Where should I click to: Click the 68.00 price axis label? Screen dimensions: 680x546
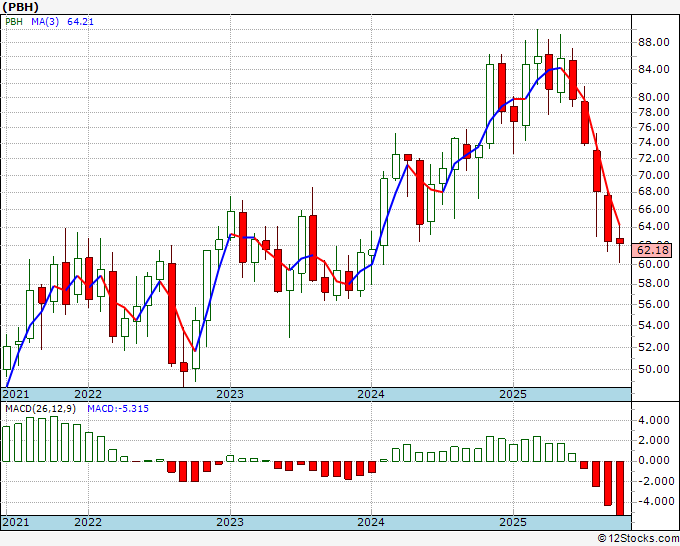pos(653,192)
